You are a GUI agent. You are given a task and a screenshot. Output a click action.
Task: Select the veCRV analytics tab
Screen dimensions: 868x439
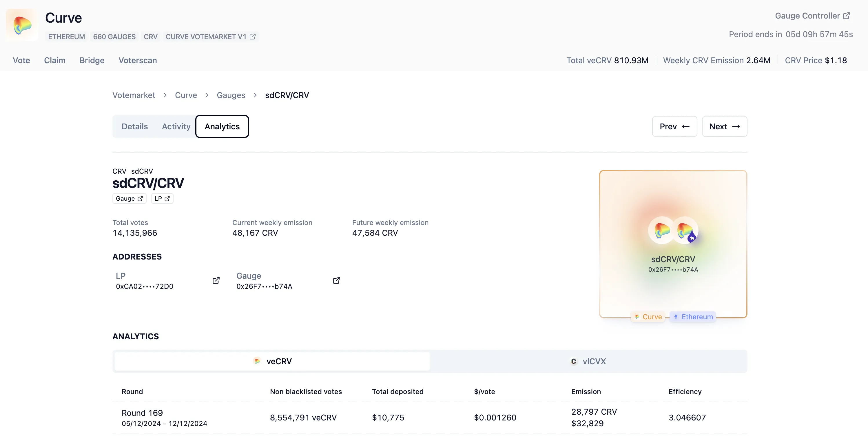coord(272,361)
